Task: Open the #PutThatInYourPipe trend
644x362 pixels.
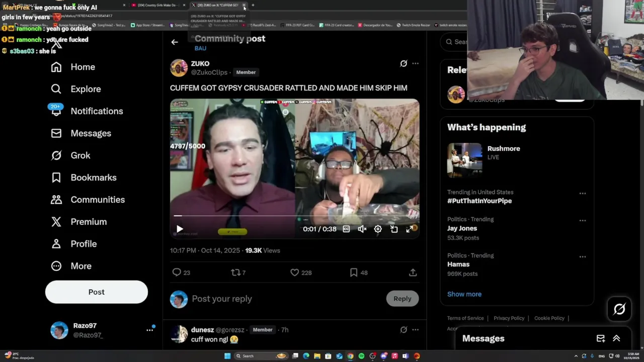Action: pyautogui.click(x=479, y=201)
